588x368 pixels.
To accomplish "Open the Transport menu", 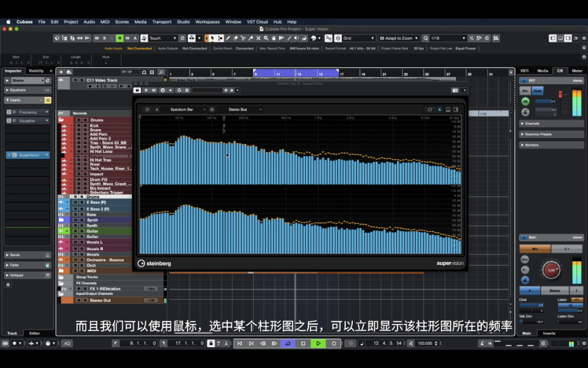I will [x=162, y=22].
